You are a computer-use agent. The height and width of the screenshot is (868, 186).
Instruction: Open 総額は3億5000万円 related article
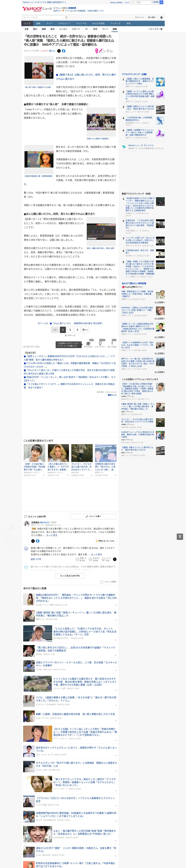[x=76, y=598]
